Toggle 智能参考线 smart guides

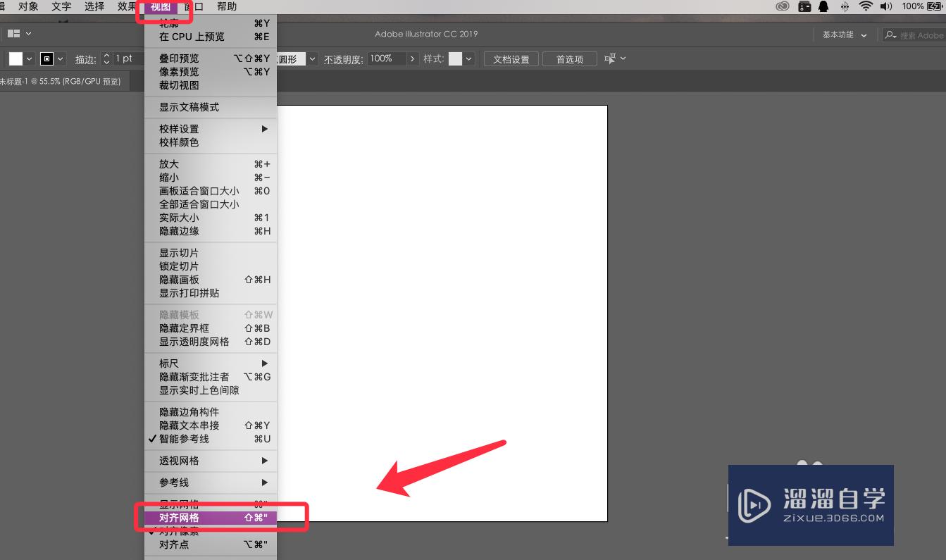[211, 439]
